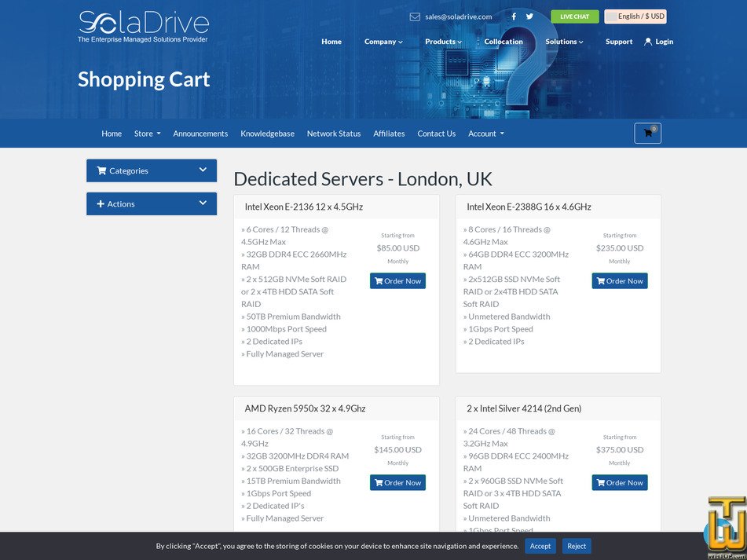Accept the cookie notice

[540, 546]
